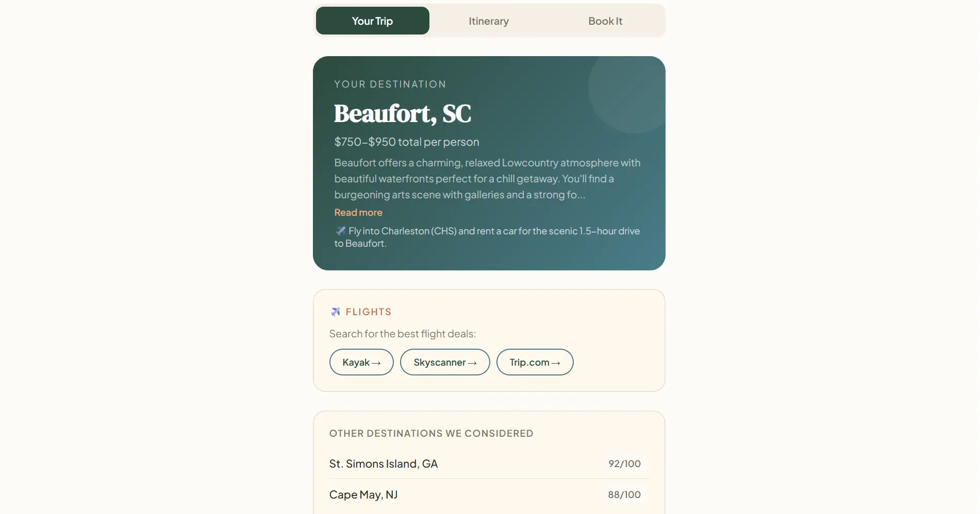Click the 88/100 score badge

(624, 494)
